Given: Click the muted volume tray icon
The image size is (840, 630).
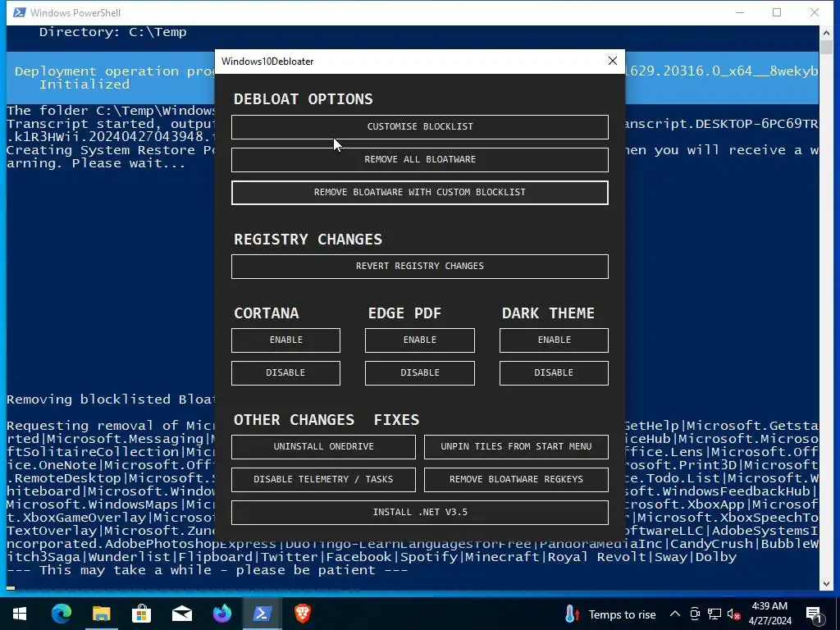Looking at the screenshot, I should coord(733,614).
